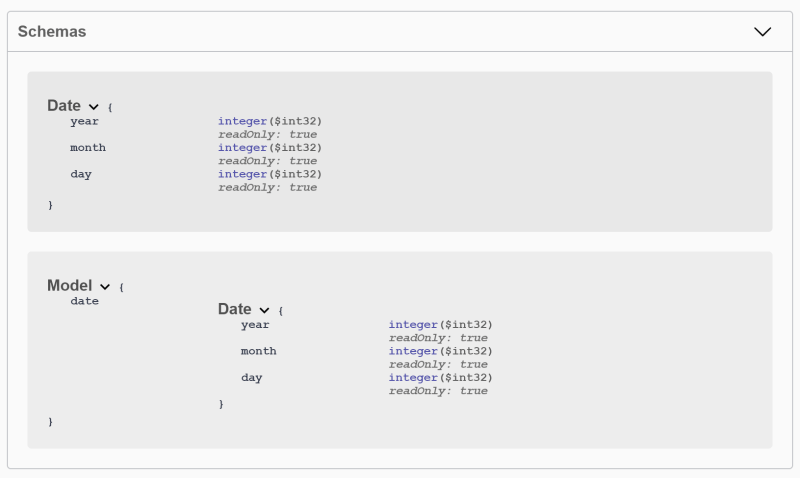Click the year property in nested Date
The width and height of the screenshot is (800, 478).
pyautogui.click(x=255, y=324)
